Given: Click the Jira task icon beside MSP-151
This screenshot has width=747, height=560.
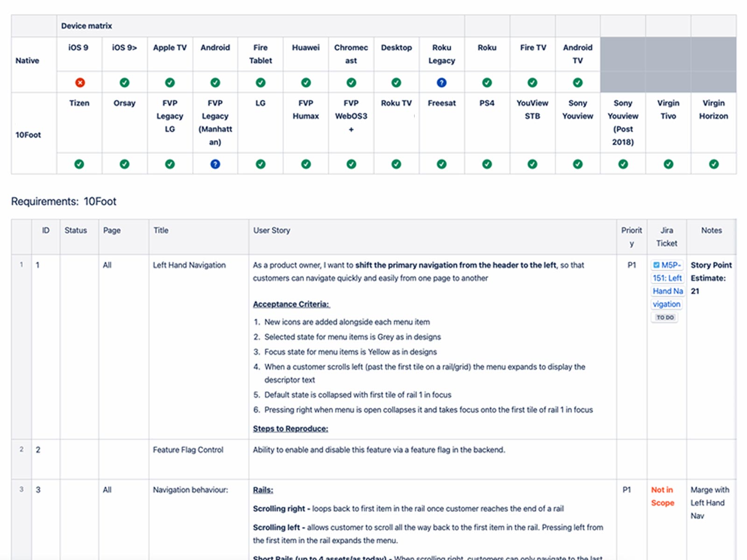Looking at the screenshot, I should click(656, 265).
